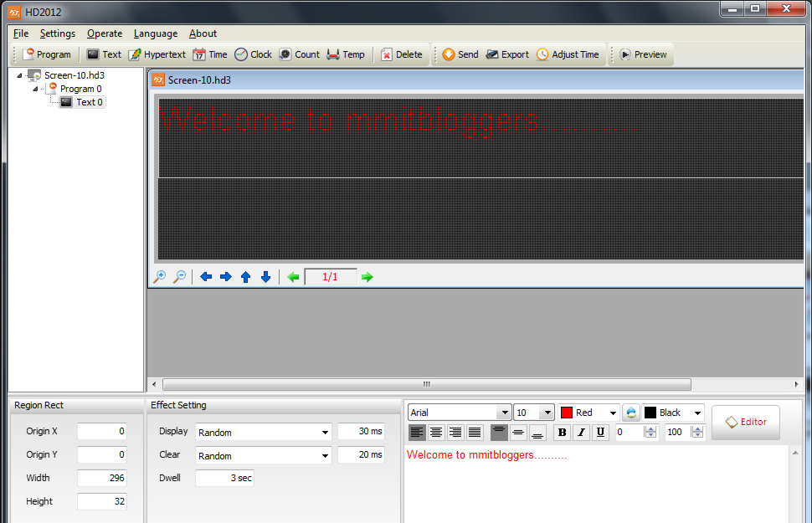
Task: Collapse the Program 0 tree node
Action: [36, 89]
